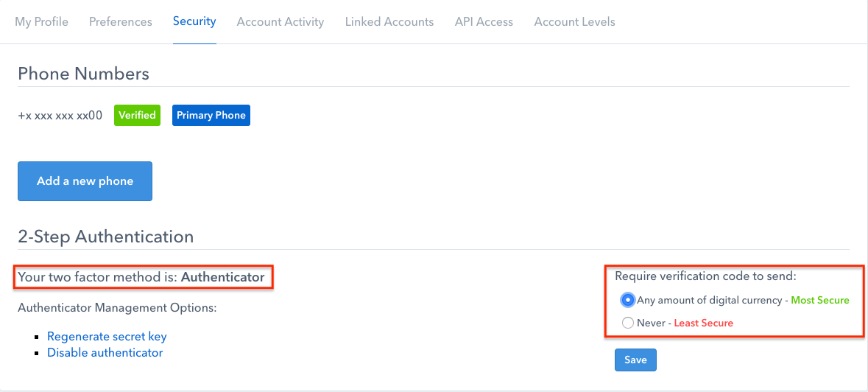Click the Add a new phone button

click(x=85, y=181)
